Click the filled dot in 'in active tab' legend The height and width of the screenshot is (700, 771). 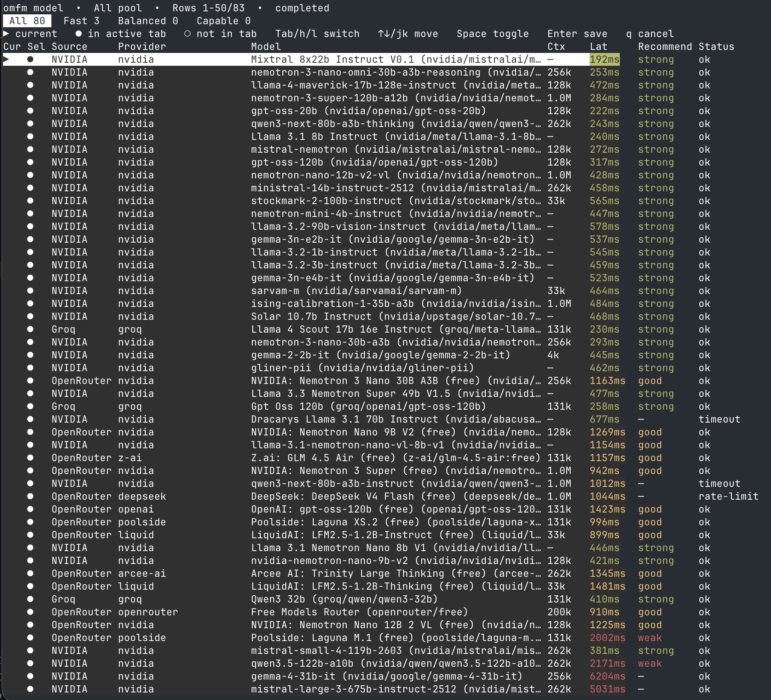pyautogui.click(x=79, y=34)
